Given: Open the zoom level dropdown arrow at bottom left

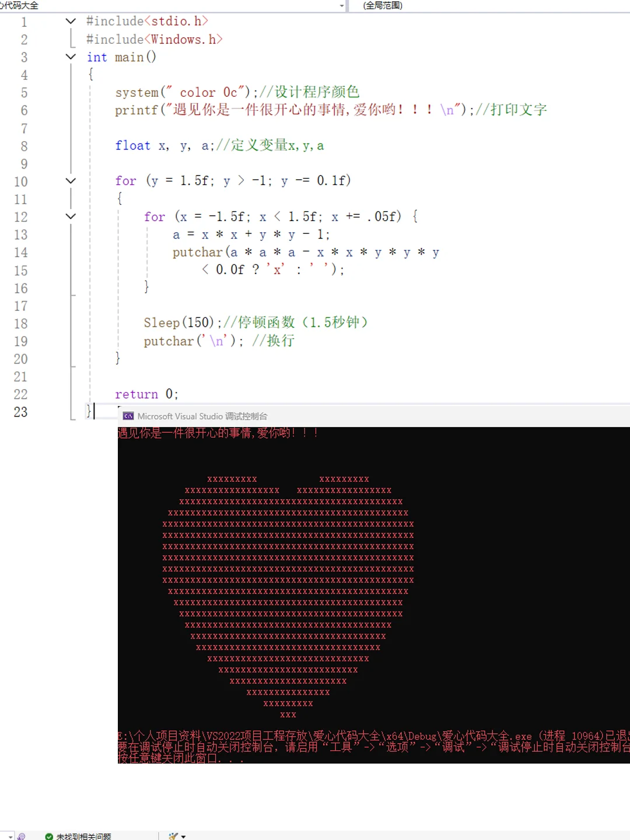Looking at the screenshot, I should 10,837.
